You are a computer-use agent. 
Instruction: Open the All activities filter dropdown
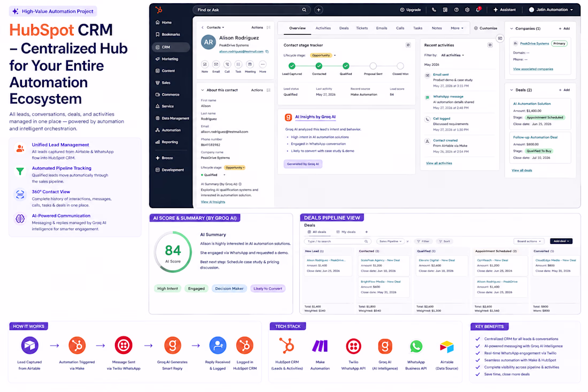click(x=453, y=55)
